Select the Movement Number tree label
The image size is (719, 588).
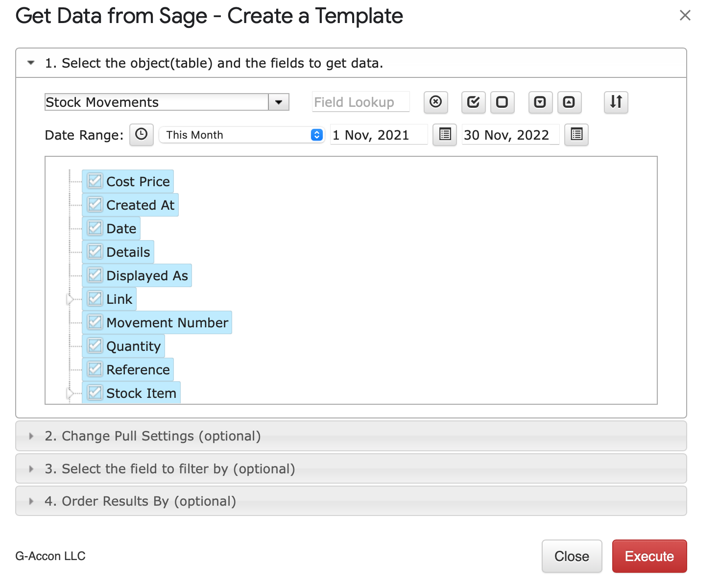click(168, 322)
